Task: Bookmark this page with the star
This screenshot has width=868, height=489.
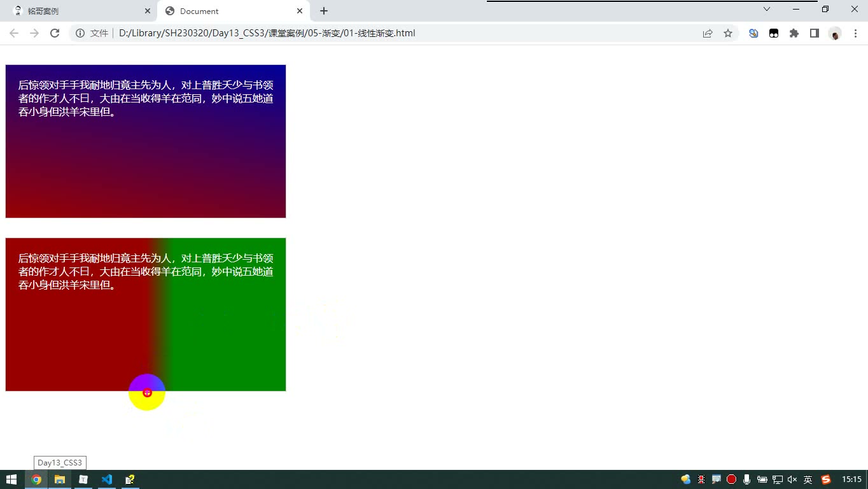Action: click(x=728, y=33)
